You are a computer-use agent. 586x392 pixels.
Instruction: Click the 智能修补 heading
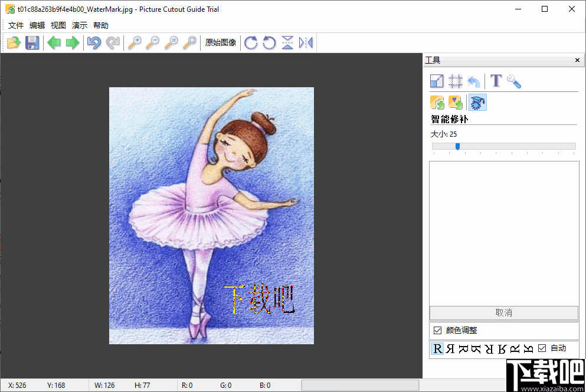tap(449, 119)
